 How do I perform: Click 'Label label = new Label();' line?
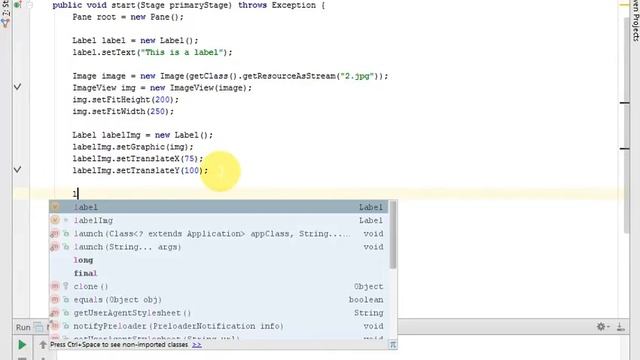(135, 40)
